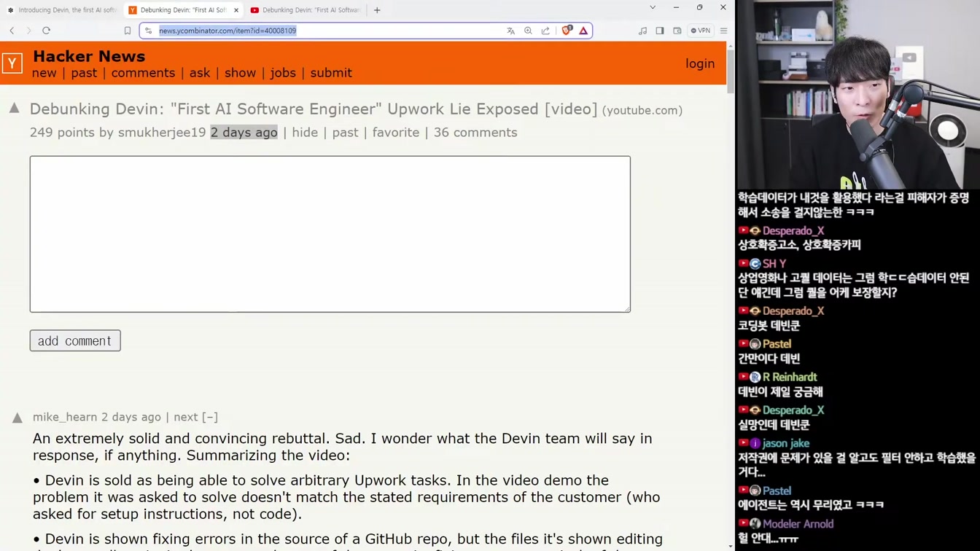The width and height of the screenshot is (980, 551).
Task: Open the '36 comments' link
Action: [x=475, y=133]
